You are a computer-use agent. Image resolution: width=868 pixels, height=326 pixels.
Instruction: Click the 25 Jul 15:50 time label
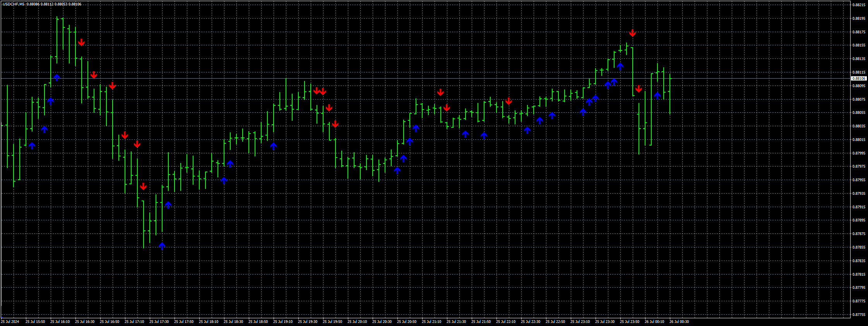pyautogui.click(x=35, y=322)
